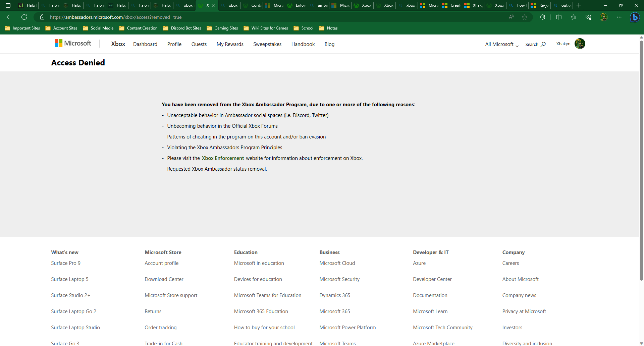Screen dimensions: 644x346
Task: Open the Download Center footer link
Action: pyautogui.click(x=164, y=279)
